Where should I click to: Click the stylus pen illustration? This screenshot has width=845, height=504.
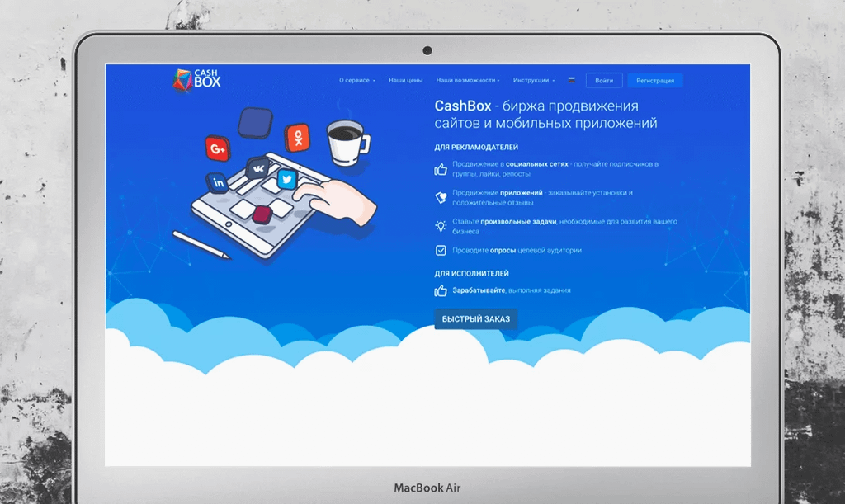click(201, 245)
